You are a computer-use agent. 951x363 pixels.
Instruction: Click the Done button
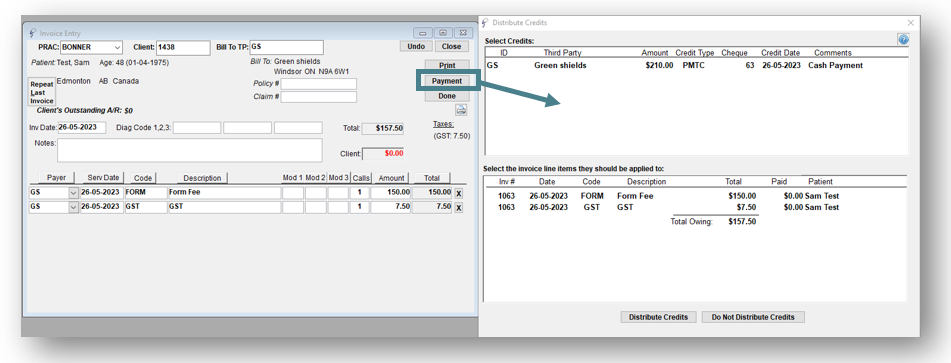447,96
